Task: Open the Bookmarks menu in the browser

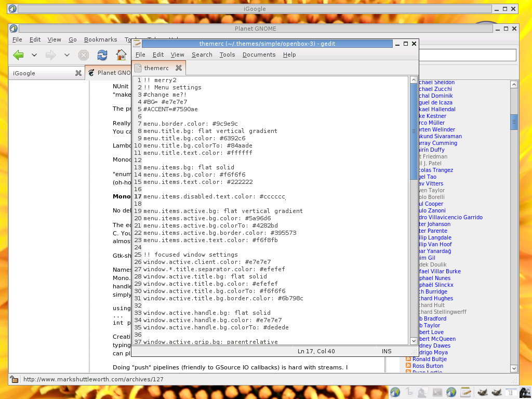Action: point(100,39)
